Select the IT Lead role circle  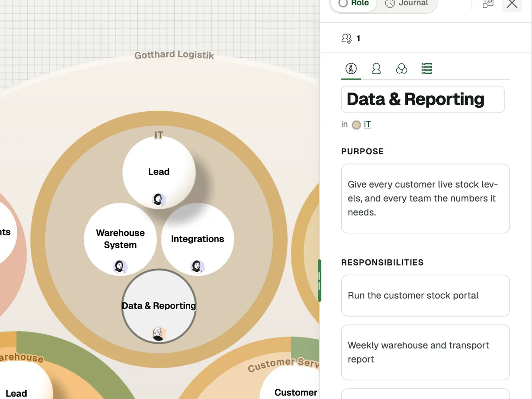coord(159,172)
